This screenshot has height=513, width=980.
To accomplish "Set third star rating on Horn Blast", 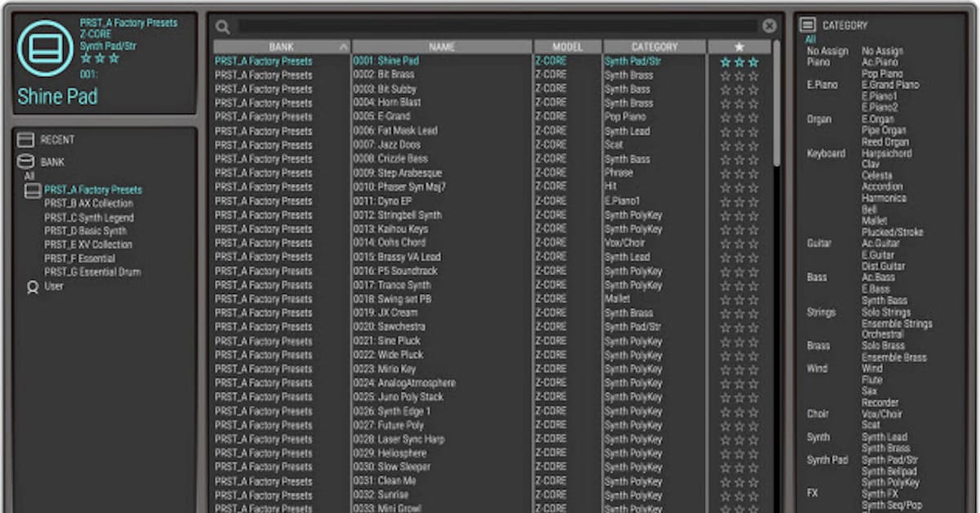I will point(753,104).
